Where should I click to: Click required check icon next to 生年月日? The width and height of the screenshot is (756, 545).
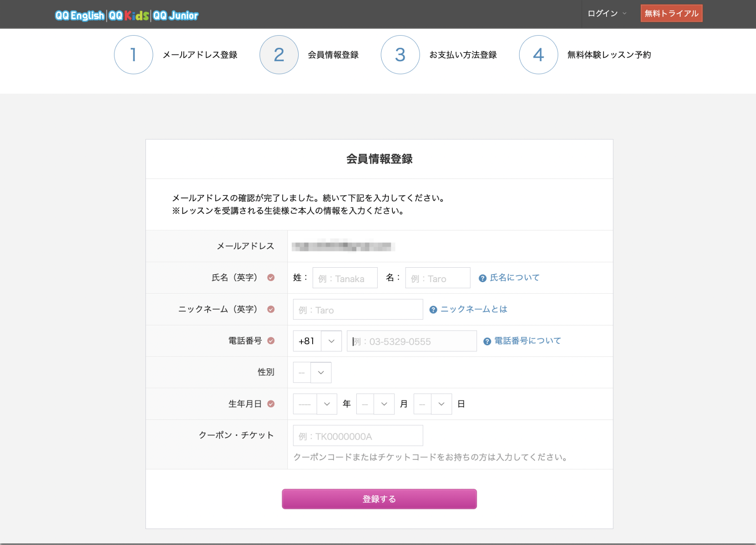coord(271,404)
